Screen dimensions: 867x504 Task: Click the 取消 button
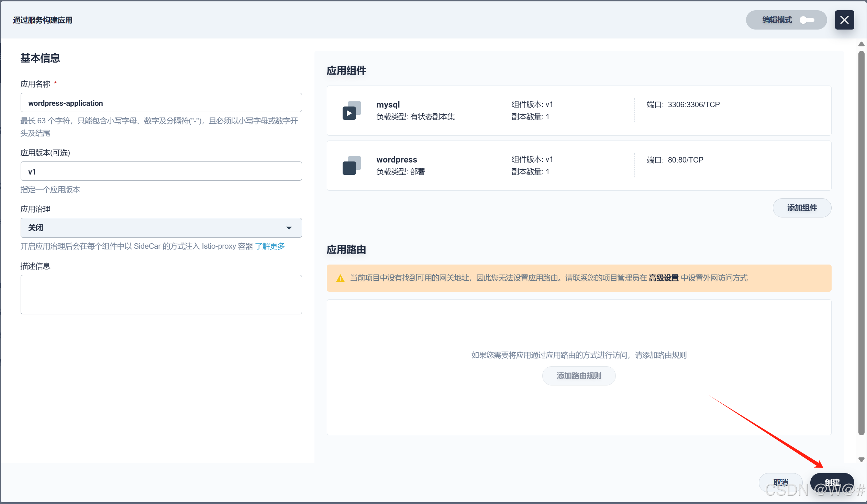(x=780, y=482)
